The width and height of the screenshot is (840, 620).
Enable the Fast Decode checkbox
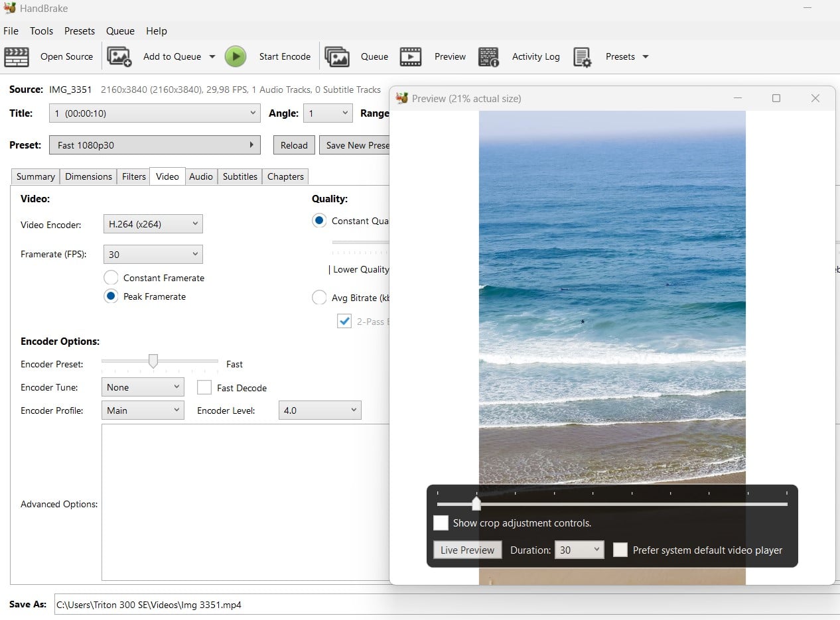(x=204, y=388)
